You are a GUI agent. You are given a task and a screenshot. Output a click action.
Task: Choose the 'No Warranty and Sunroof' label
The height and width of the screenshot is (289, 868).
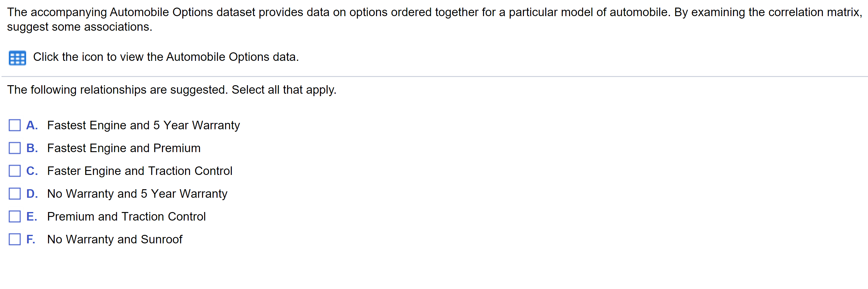115,239
